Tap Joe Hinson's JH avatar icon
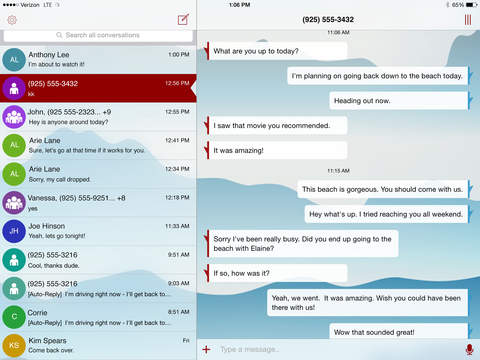Screen dimensions: 480x360 click(14, 231)
